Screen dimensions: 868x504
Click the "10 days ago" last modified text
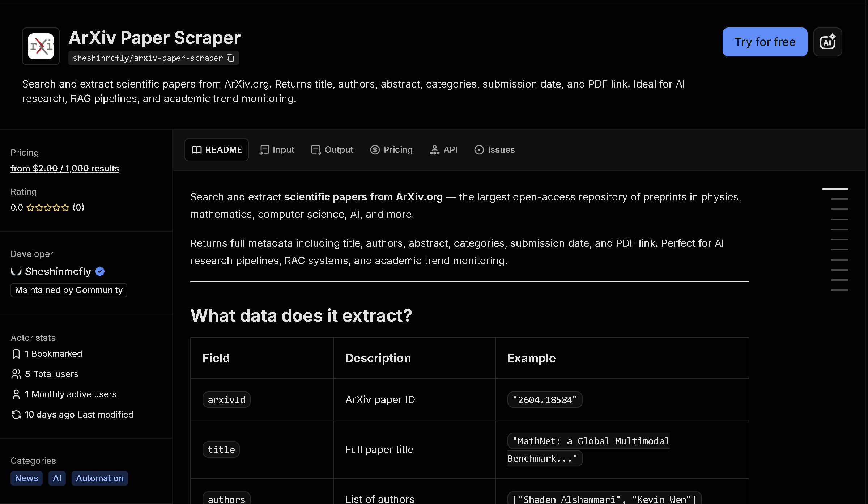click(x=50, y=415)
